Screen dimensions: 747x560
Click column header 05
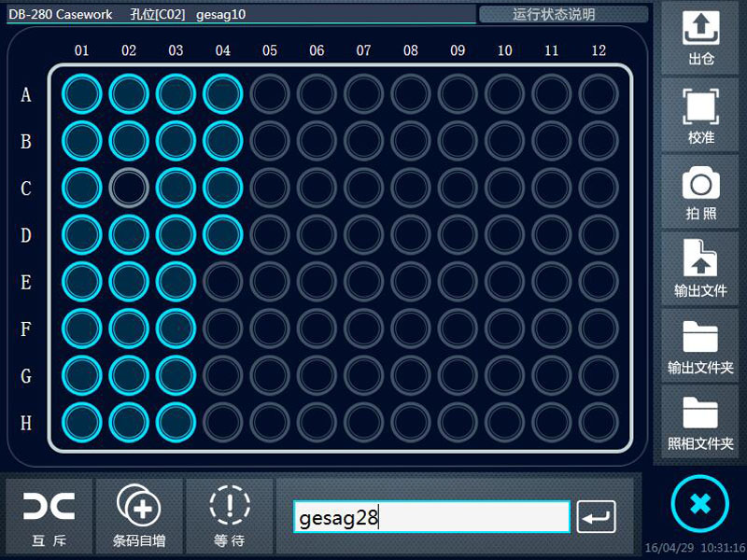(x=270, y=50)
